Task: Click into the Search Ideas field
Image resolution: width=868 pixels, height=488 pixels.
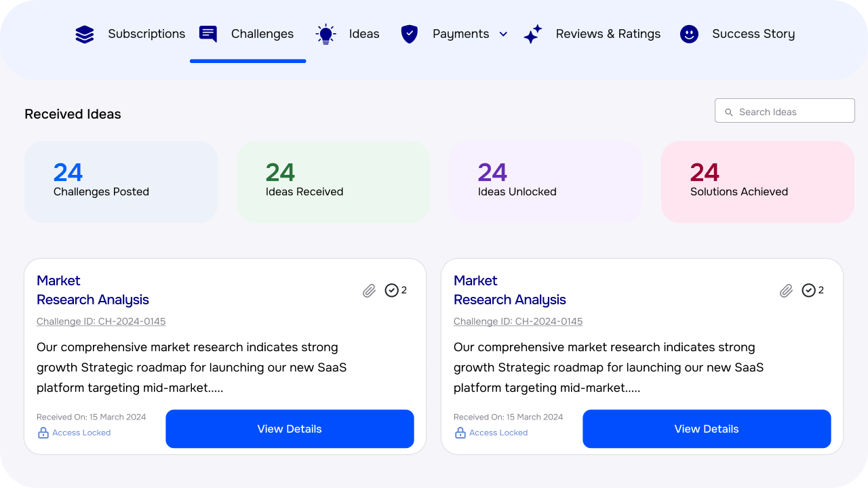Action: pyautogui.click(x=785, y=110)
